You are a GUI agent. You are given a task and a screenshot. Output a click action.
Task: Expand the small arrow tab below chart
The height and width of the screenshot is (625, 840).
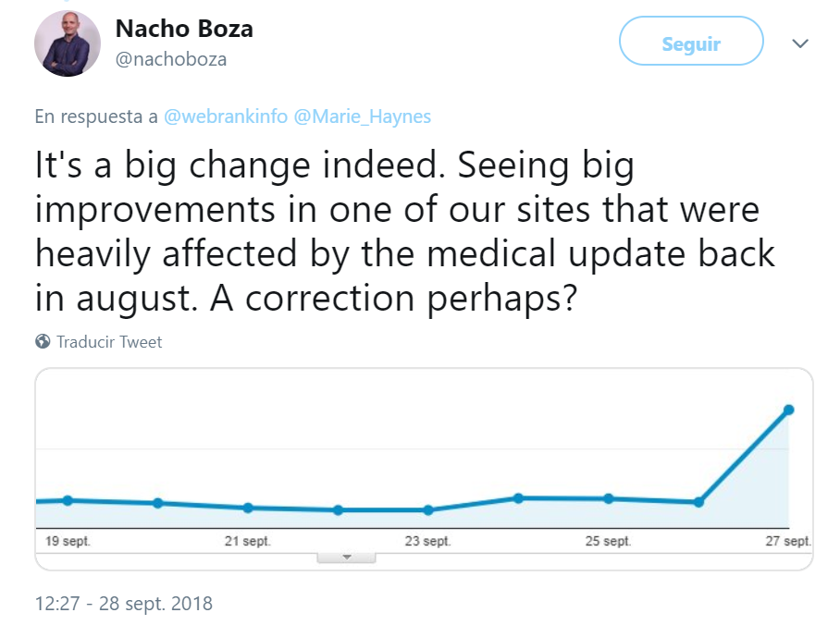(x=346, y=558)
